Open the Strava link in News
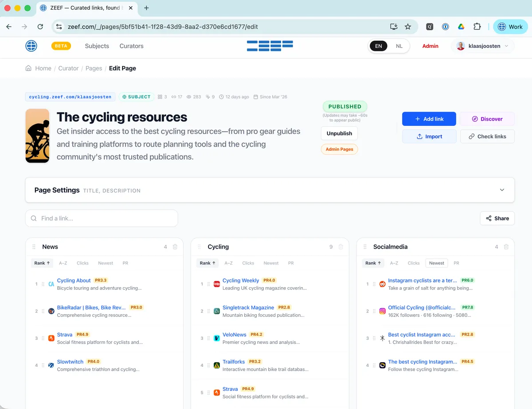This screenshot has width=532, height=409. click(x=65, y=335)
